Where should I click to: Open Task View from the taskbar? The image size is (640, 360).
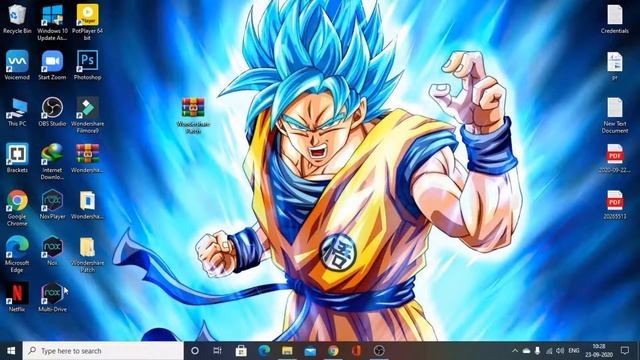click(x=218, y=351)
